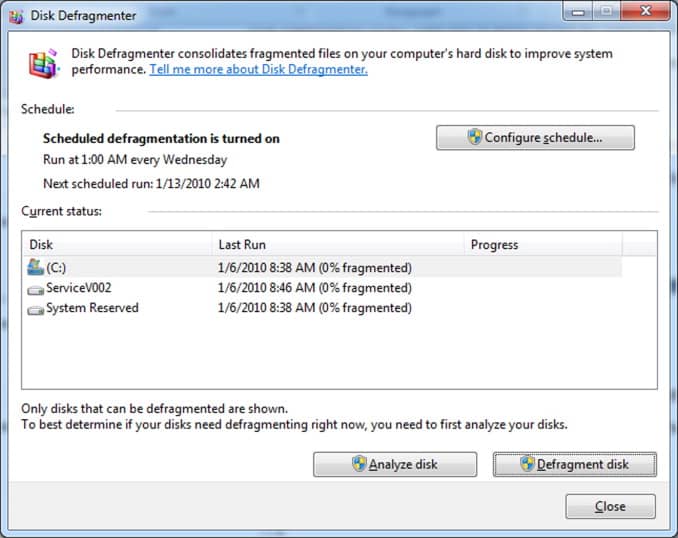Image resolution: width=678 pixels, height=538 pixels.
Task: Select the ServiceV002 row's last run entry
Action: coord(313,288)
